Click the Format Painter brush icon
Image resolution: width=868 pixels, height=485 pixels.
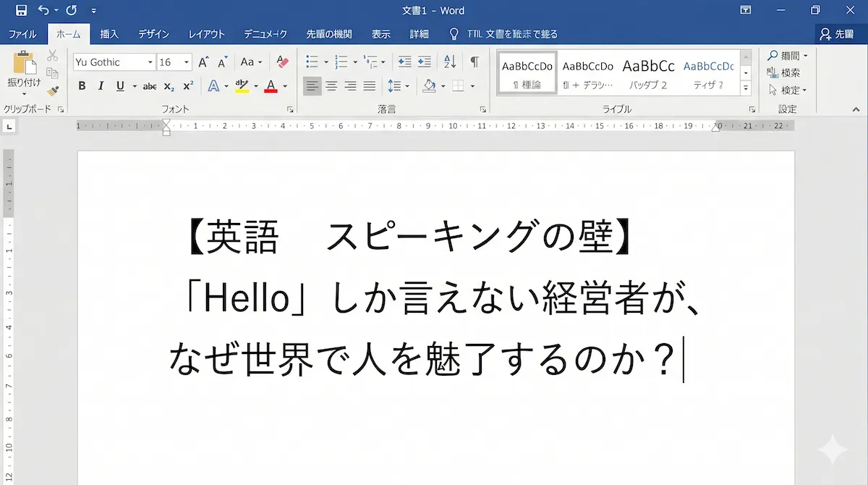click(x=53, y=90)
